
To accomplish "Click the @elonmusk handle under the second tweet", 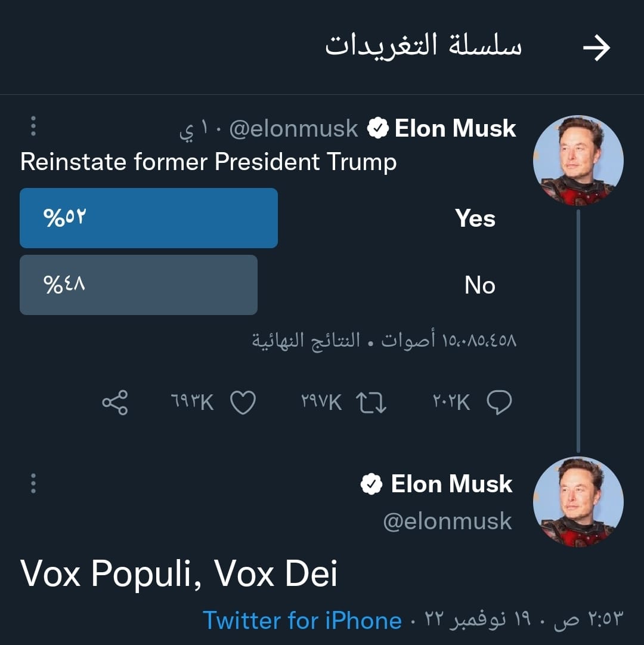I will click(x=447, y=521).
